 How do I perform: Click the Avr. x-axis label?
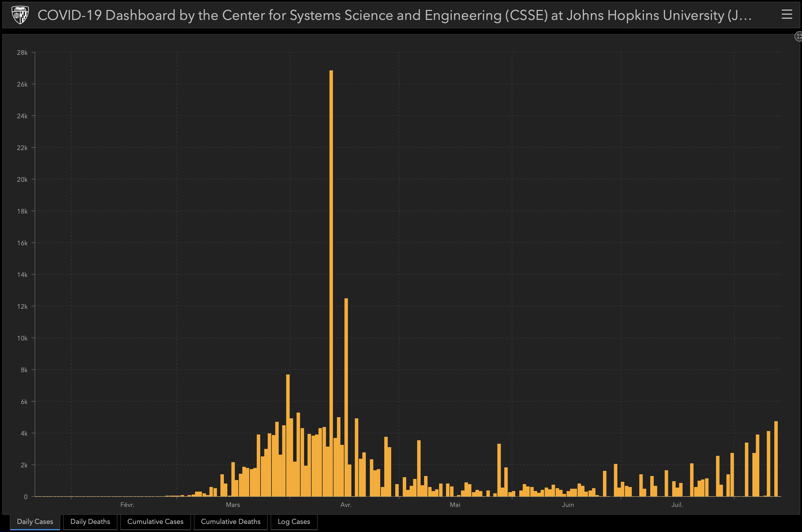pyautogui.click(x=346, y=505)
